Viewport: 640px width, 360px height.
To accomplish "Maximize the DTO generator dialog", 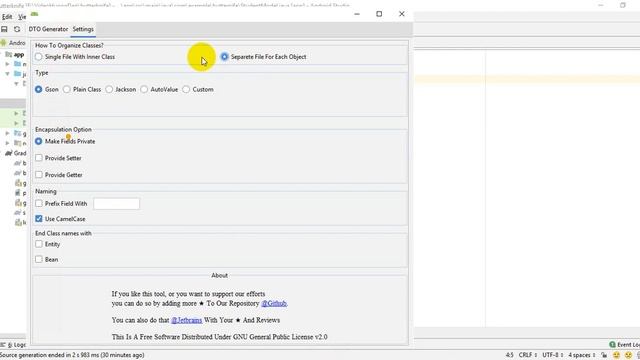I will click(x=379, y=14).
